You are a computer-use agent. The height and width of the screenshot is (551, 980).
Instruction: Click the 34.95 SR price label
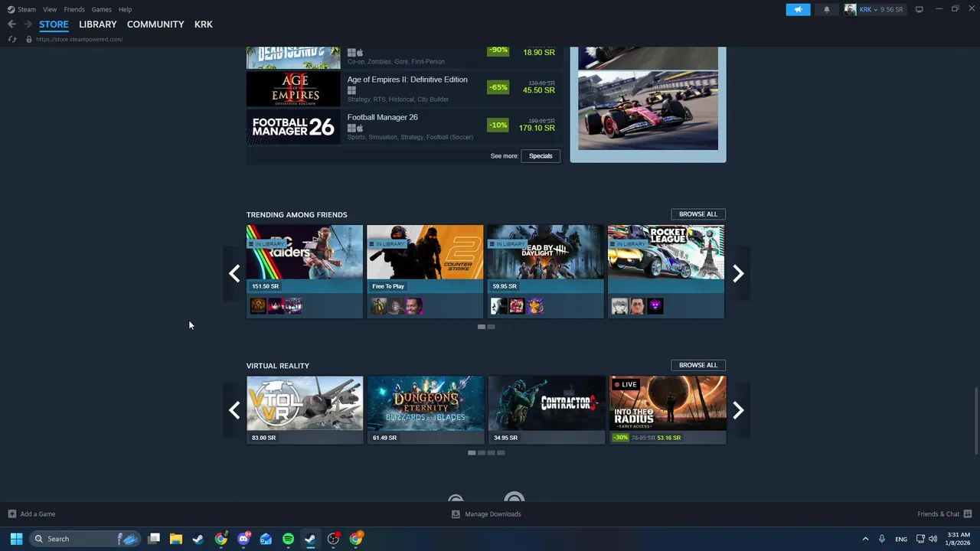point(505,438)
